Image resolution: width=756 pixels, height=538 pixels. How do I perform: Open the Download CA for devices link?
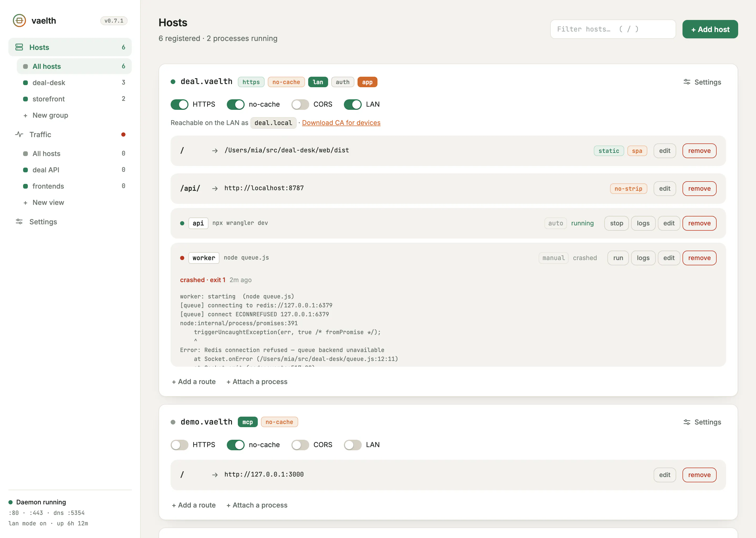coord(341,123)
